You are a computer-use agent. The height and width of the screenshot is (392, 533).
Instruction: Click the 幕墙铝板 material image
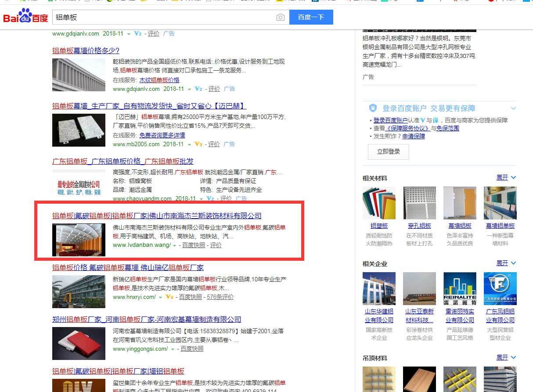(460, 203)
